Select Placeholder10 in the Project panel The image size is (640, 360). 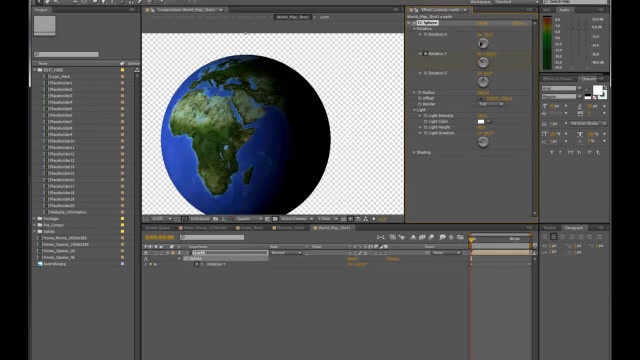click(61, 141)
